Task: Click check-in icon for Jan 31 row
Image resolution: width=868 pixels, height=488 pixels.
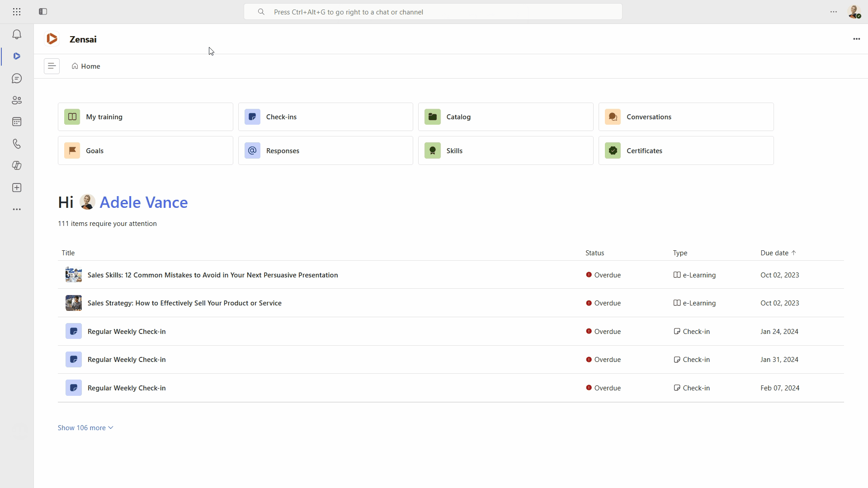Action: point(74,360)
